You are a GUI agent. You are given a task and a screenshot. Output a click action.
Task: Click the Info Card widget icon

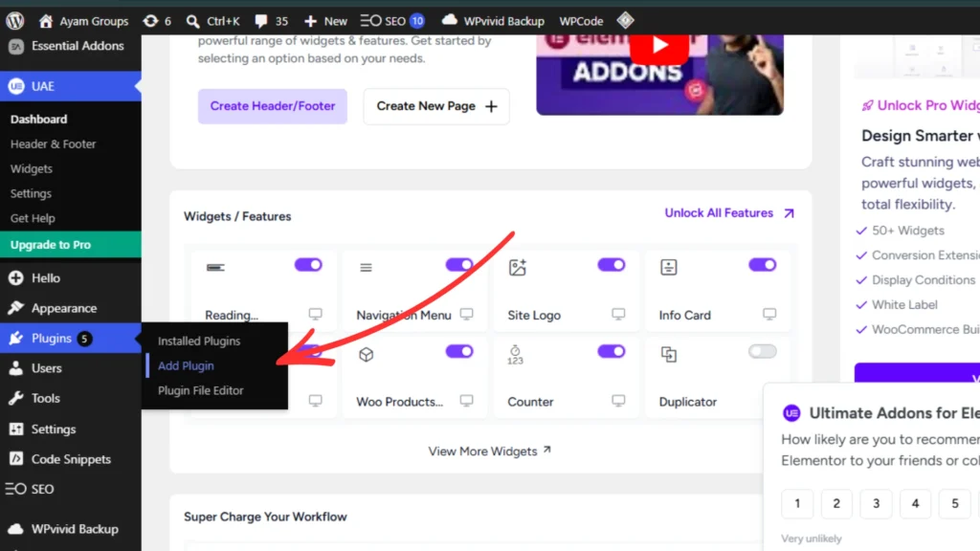click(x=669, y=268)
